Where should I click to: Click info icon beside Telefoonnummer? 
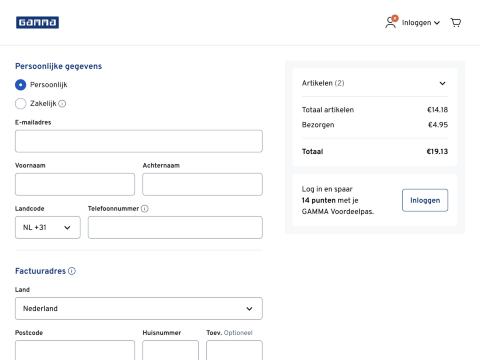point(144,209)
